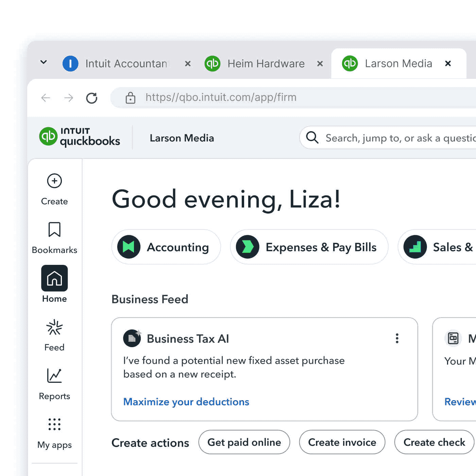Click the Intuit QuickBooks logo
This screenshot has width=476, height=476.
[x=80, y=137]
